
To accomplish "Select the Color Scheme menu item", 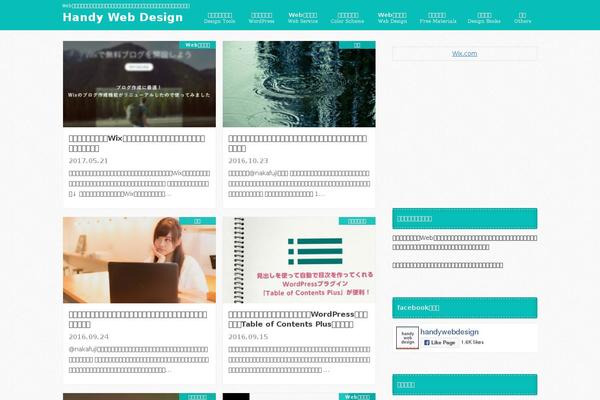I will [347, 18].
